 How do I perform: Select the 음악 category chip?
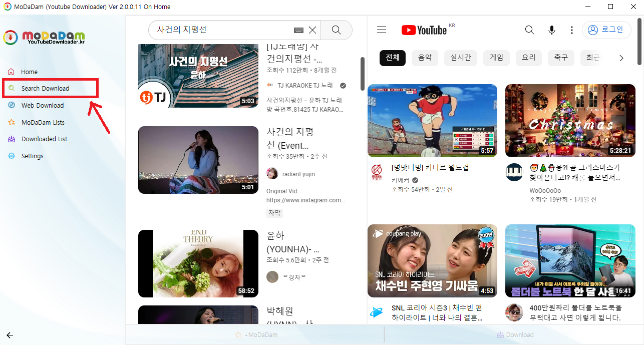(x=425, y=58)
